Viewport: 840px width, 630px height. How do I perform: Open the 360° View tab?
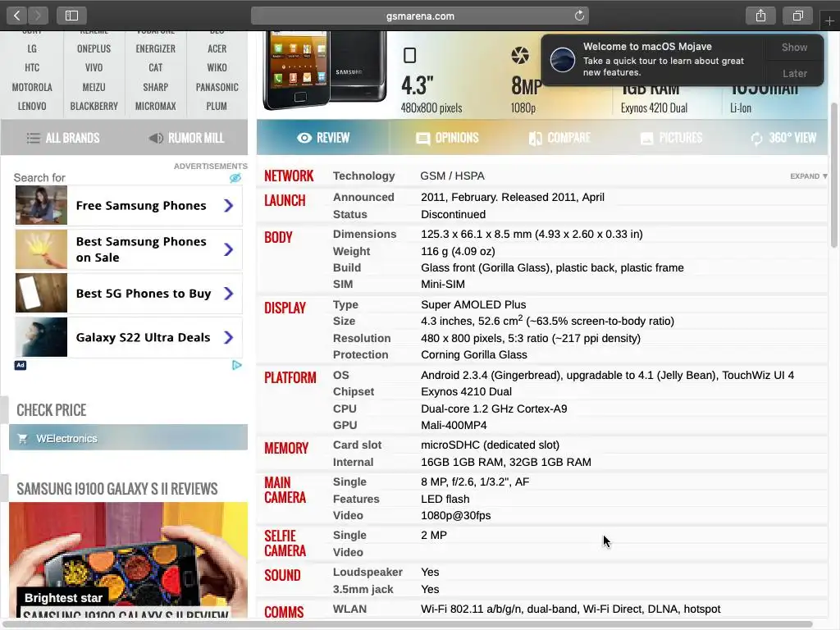coord(783,138)
